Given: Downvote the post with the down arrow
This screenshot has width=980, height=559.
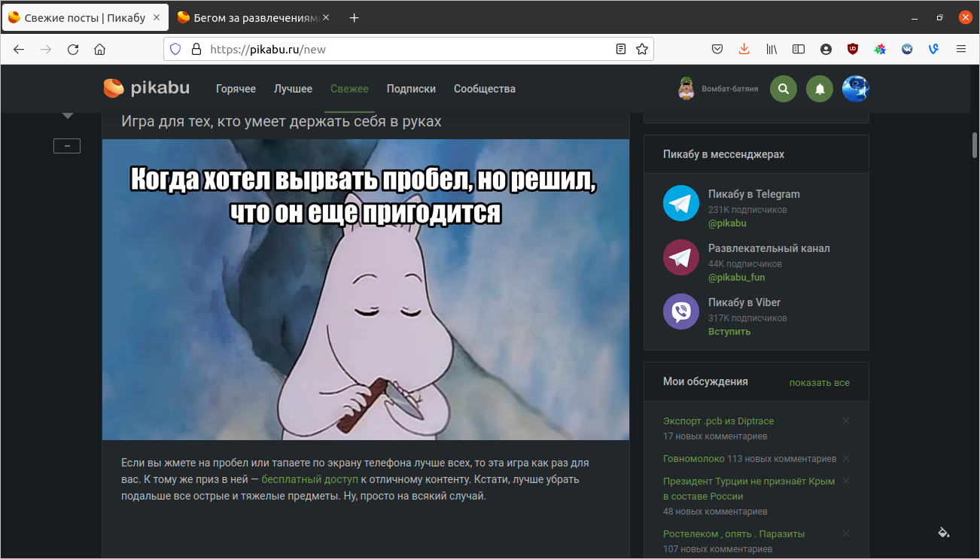Looking at the screenshot, I should click(68, 115).
